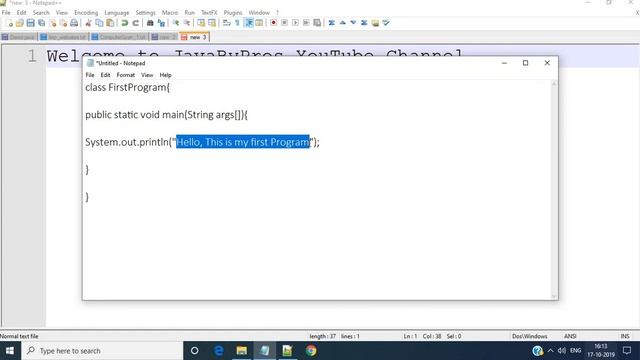Click Notepad vertical scrollbar down arrow
The image size is (640, 360).
click(554, 296)
